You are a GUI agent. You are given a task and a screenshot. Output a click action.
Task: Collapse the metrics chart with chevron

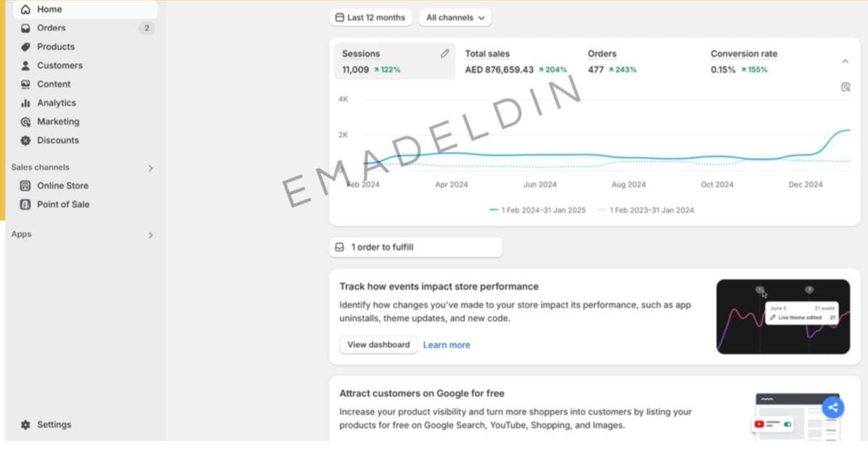coord(845,62)
